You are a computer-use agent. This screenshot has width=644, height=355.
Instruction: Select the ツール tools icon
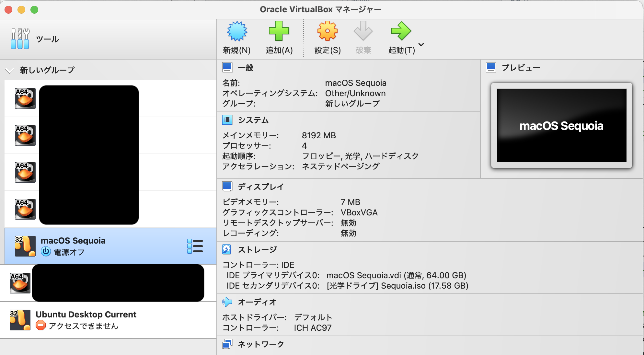[x=20, y=39]
